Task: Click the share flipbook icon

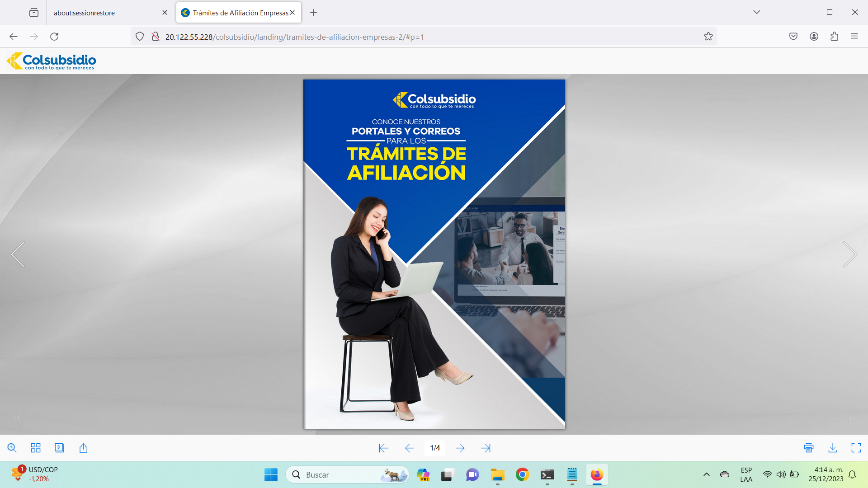Action: tap(83, 448)
